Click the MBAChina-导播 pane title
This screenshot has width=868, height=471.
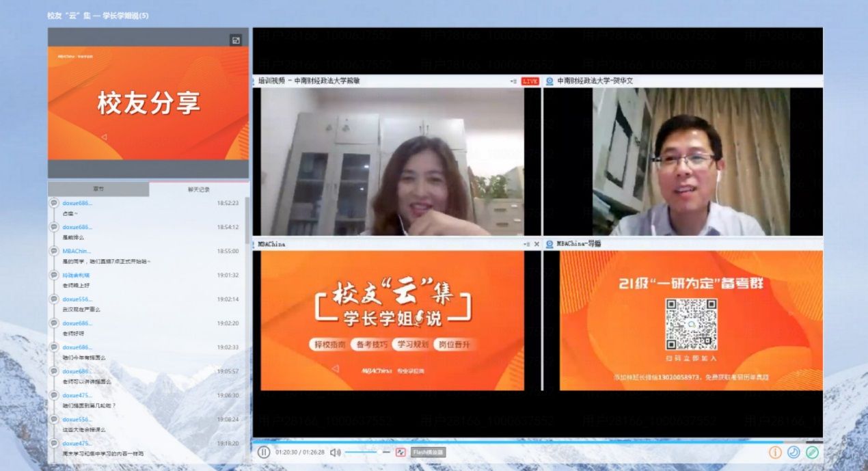pos(579,243)
